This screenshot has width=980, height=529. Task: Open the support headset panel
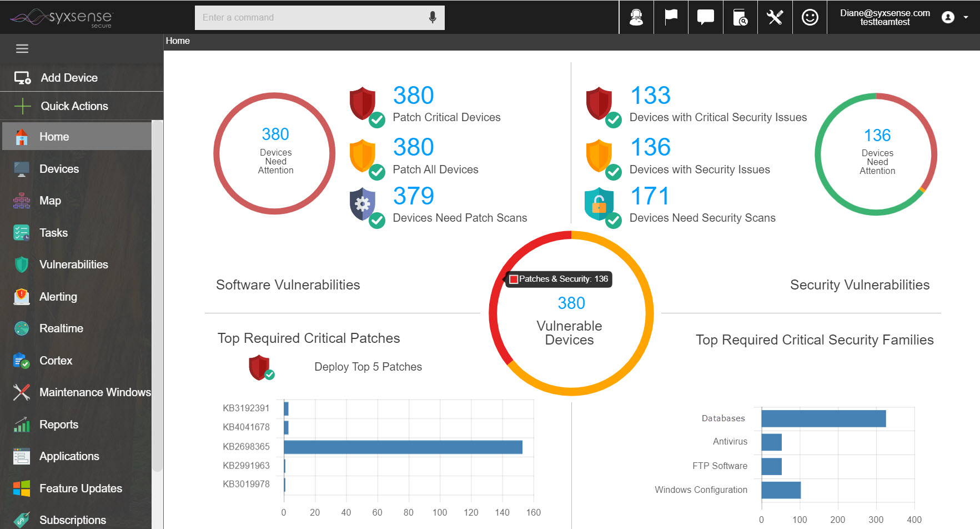point(636,17)
